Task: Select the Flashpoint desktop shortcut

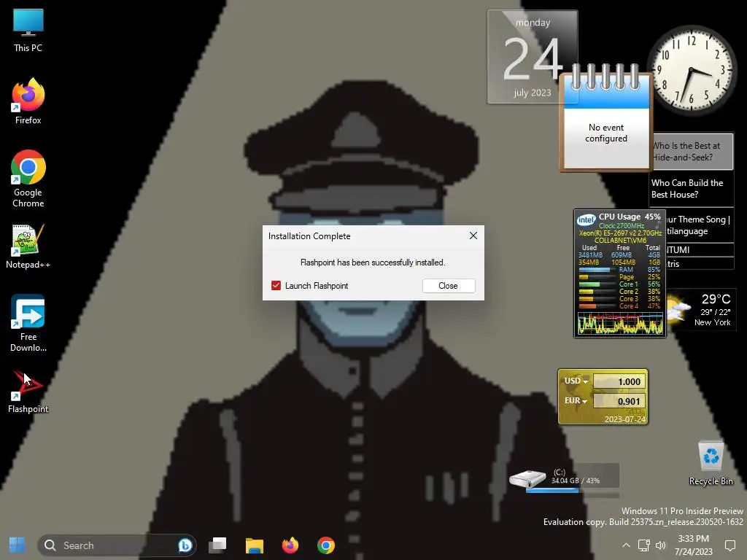Action: [x=28, y=392]
